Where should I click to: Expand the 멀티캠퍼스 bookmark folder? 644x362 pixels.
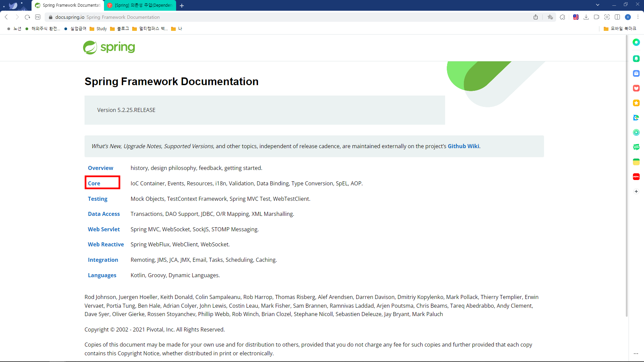150,29
